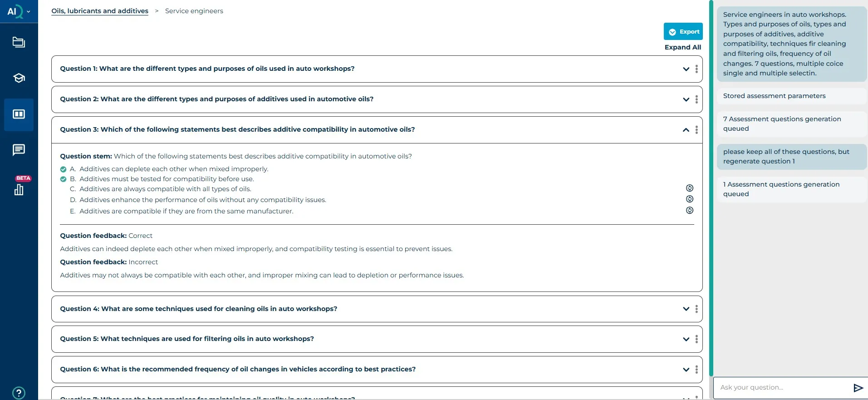Open the three-dot menu for Question 4
The image size is (868, 400).
point(697,309)
